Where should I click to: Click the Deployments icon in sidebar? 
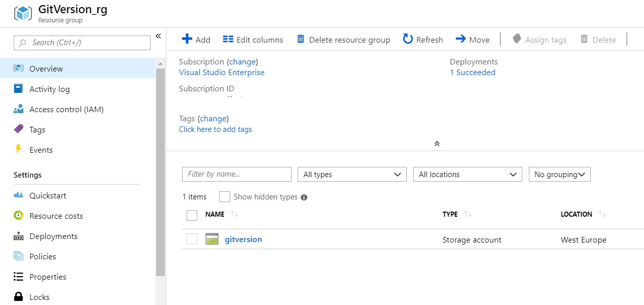19,236
